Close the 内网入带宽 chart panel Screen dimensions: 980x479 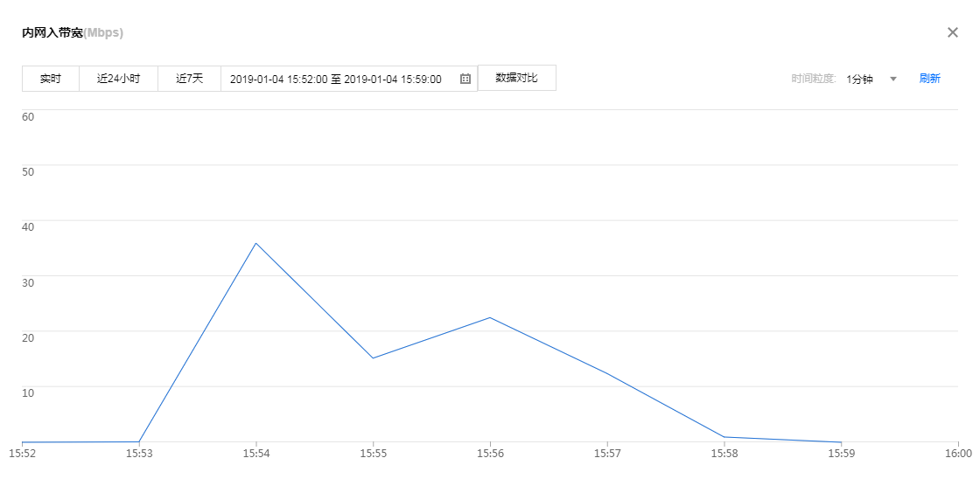tap(953, 32)
